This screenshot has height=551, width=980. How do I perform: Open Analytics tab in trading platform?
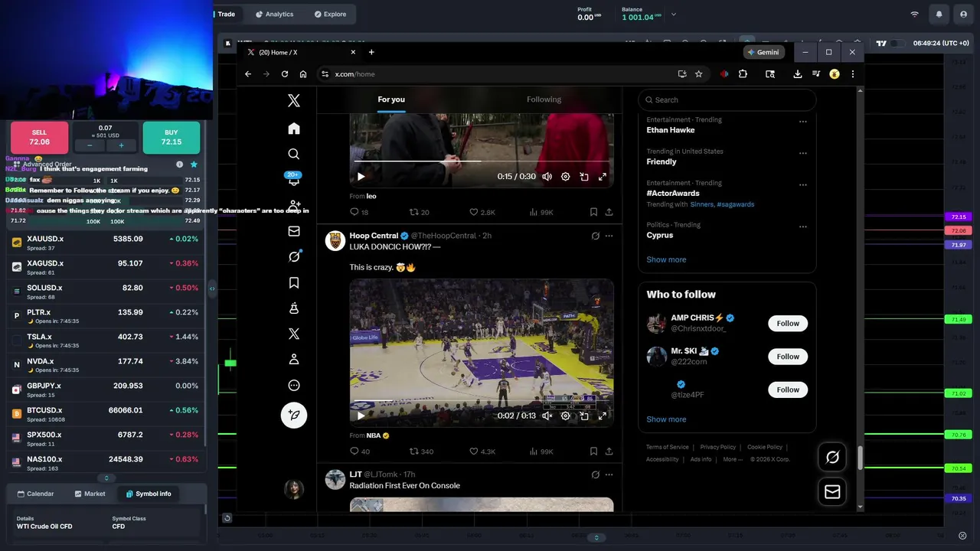point(274,14)
